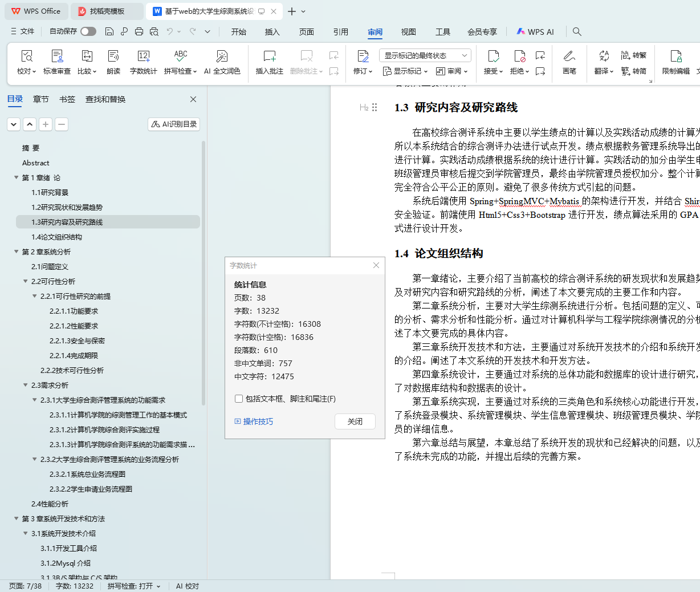The height and width of the screenshot is (592, 700).
Task: Select the 画笔 pen tool
Action: (569, 56)
